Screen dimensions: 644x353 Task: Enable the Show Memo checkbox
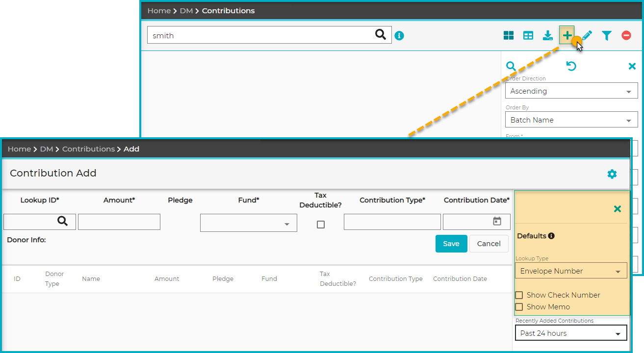519,307
